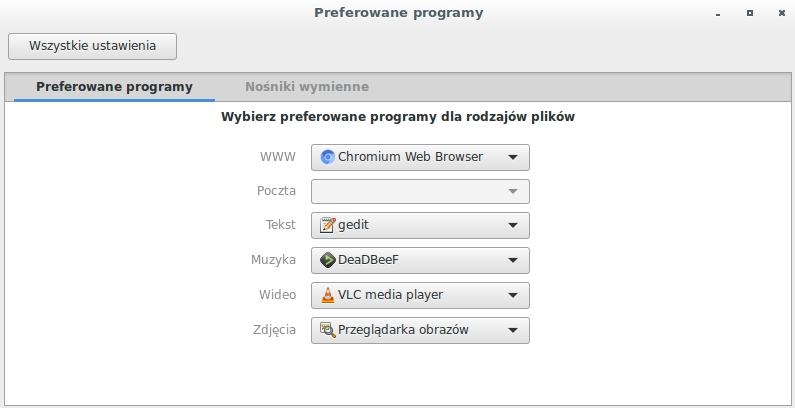
Task: Expand the Tekst dropdown arrow
Action: (512, 226)
